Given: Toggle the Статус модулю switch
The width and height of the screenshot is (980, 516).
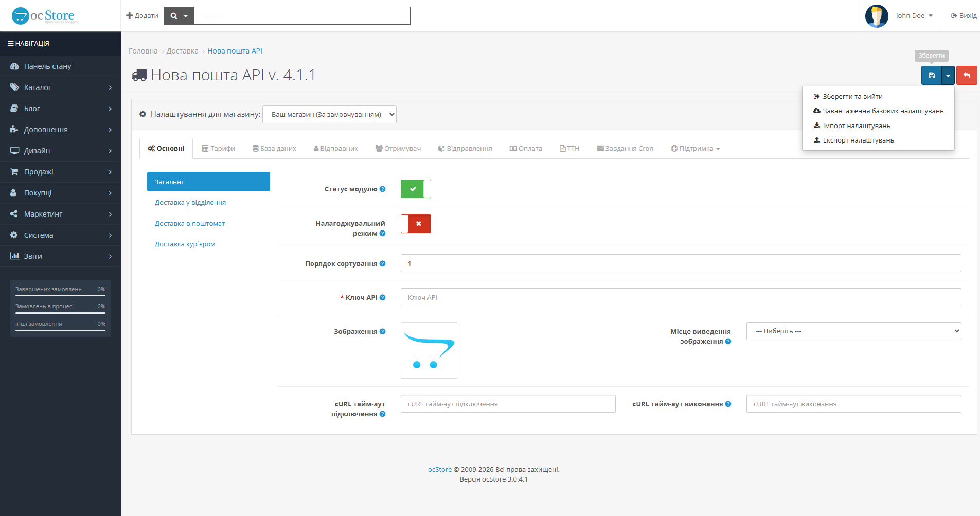Looking at the screenshot, I should 416,189.
